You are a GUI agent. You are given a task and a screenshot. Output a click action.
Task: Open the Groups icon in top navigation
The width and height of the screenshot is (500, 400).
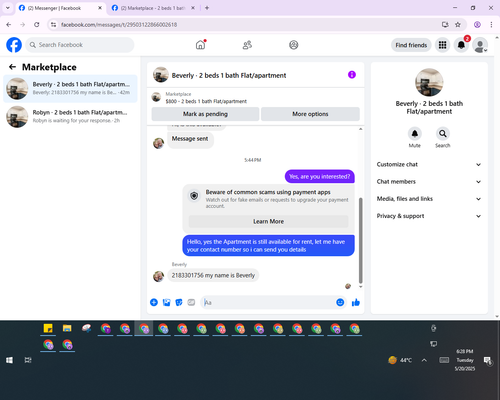(294, 45)
